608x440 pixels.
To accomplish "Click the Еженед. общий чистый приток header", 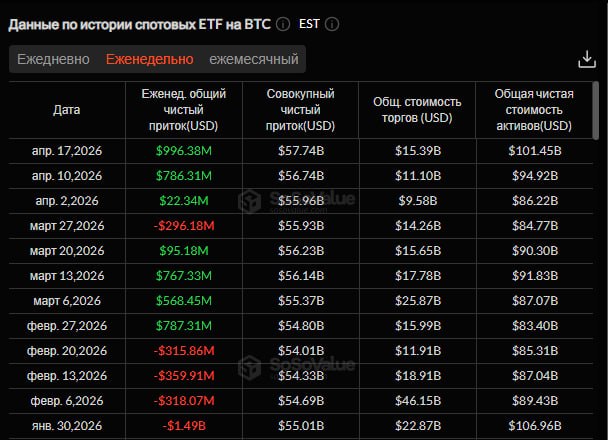I will [x=184, y=110].
